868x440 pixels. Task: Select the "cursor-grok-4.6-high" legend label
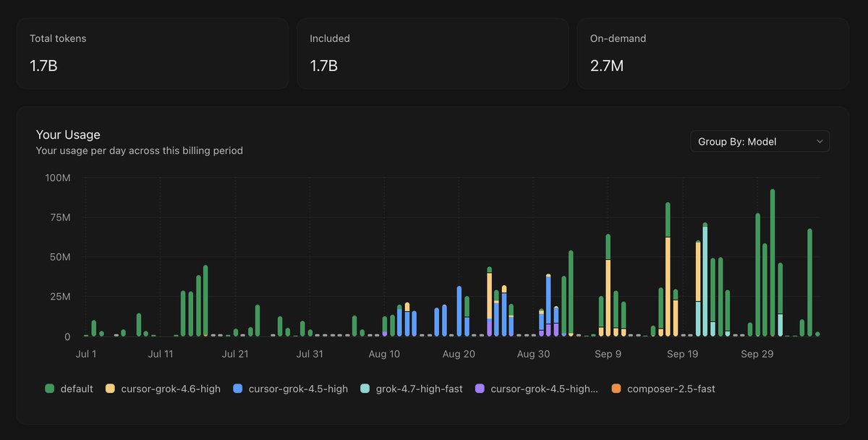coord(171,389)
